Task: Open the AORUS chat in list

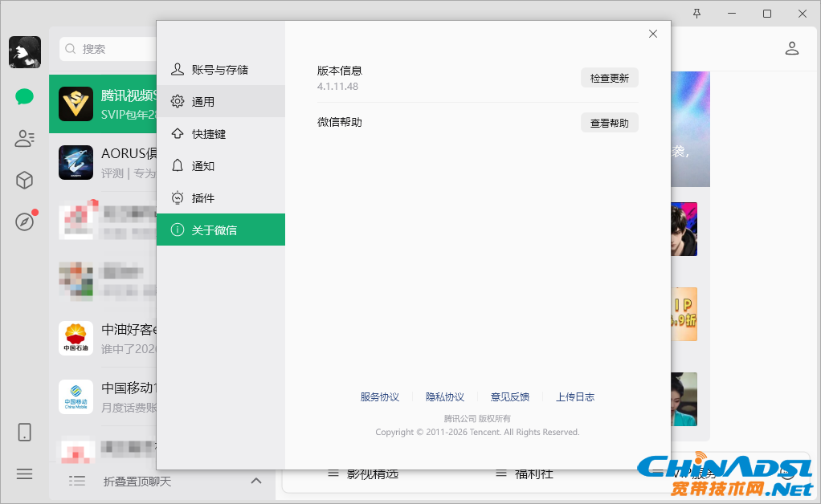Action: click(x=103, y=163)
